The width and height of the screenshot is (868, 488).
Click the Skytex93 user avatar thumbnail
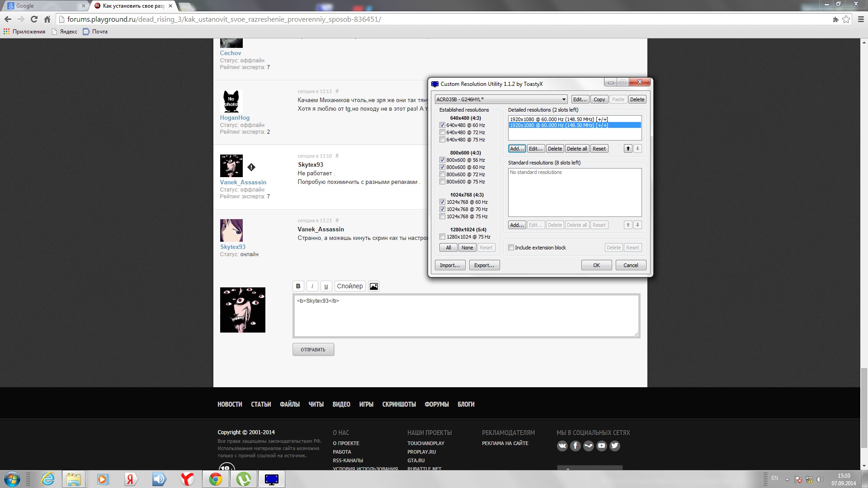point(231,230)
